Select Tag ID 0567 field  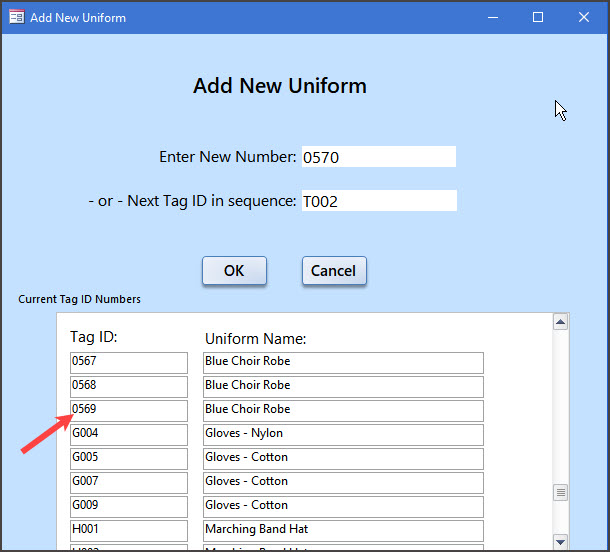click(129, 362)
